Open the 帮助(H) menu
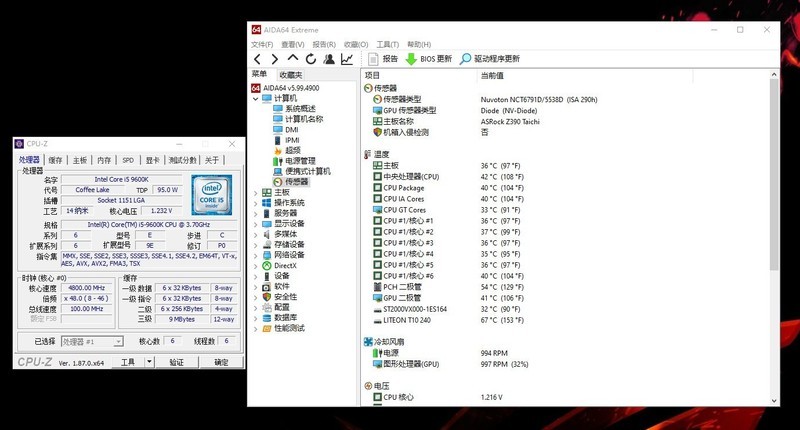The height and width of the screenshot is (430, 800). [419, 44]
